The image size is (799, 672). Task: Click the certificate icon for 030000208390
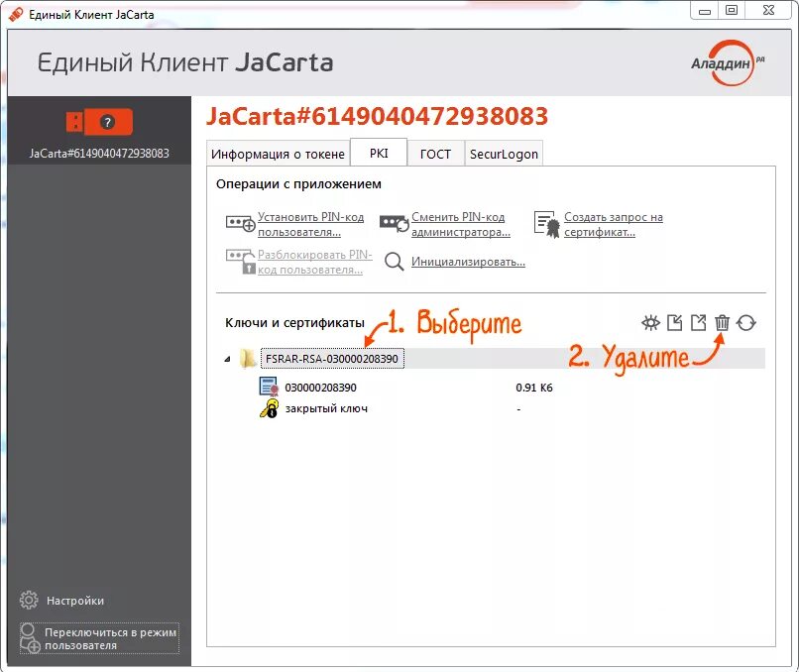point(269,387)
